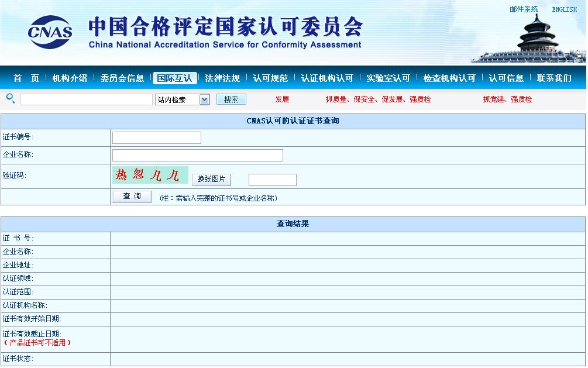Open the 认可信息 menu item
Viewport: 588px width, 368px height.
click(x=506, y=78)
